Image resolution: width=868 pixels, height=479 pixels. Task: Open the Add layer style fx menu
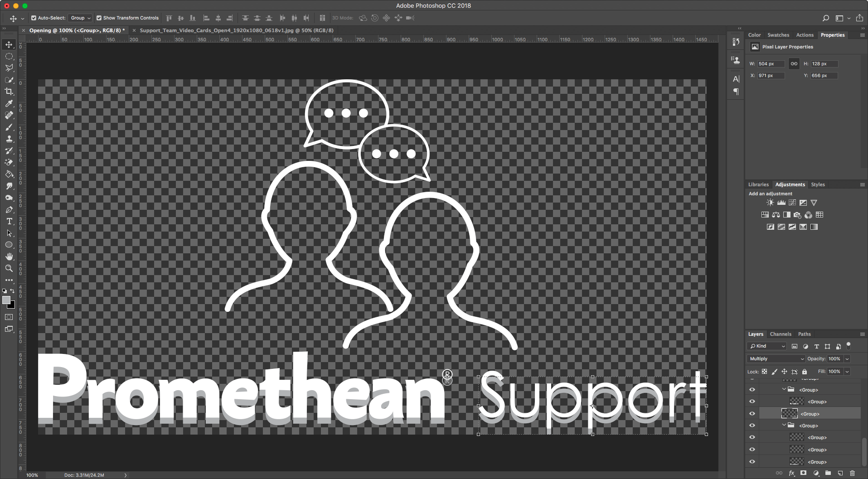pyautogui.click(x=790, y=473)
